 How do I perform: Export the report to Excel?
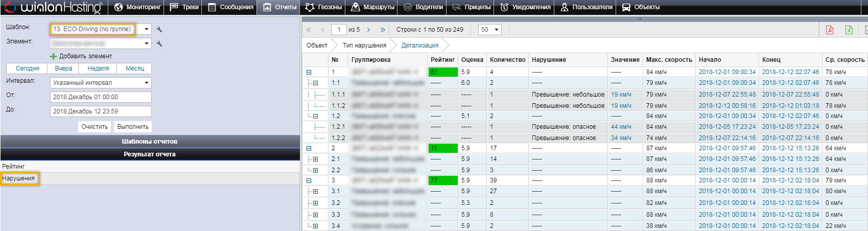click(849, 30)
